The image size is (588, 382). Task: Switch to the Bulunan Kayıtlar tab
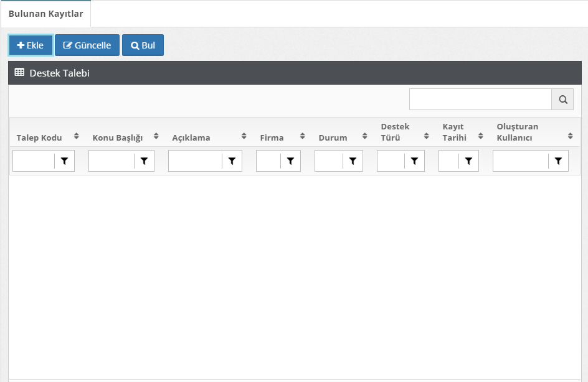[45, 14]
